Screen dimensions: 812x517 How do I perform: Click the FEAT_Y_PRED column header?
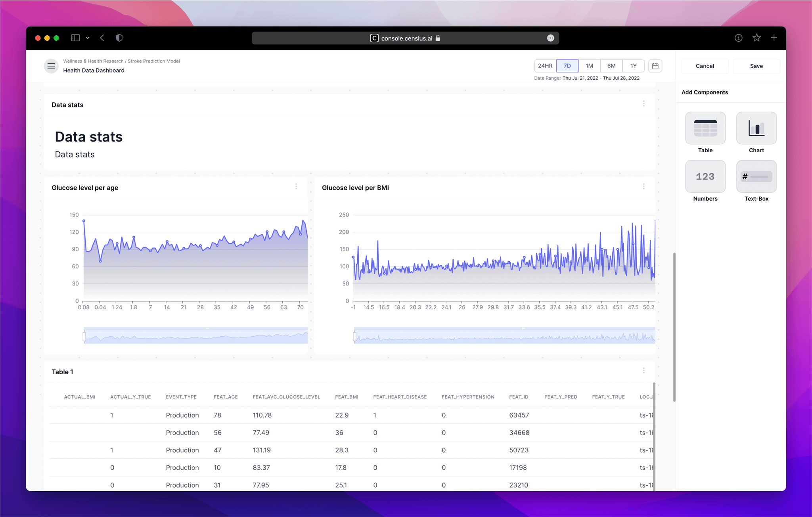coord(561,397)
